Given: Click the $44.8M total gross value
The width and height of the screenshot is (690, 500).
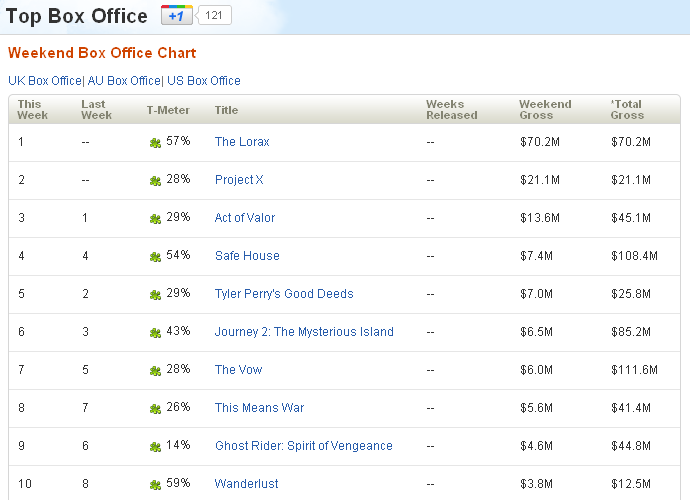Looking at the screenshot, I should pos(631,446).
